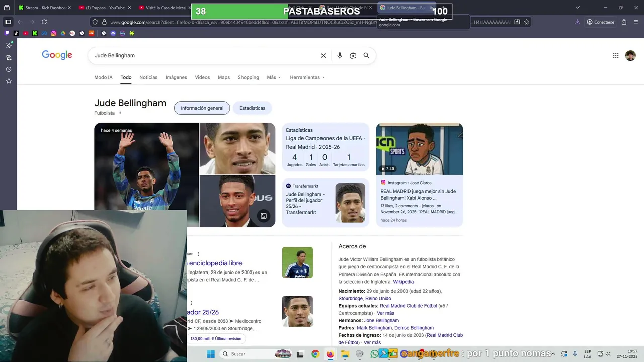Open the Wikipedia link in Acerca de
The height and width of the screenshot is (362, 644).
(403, 282)
